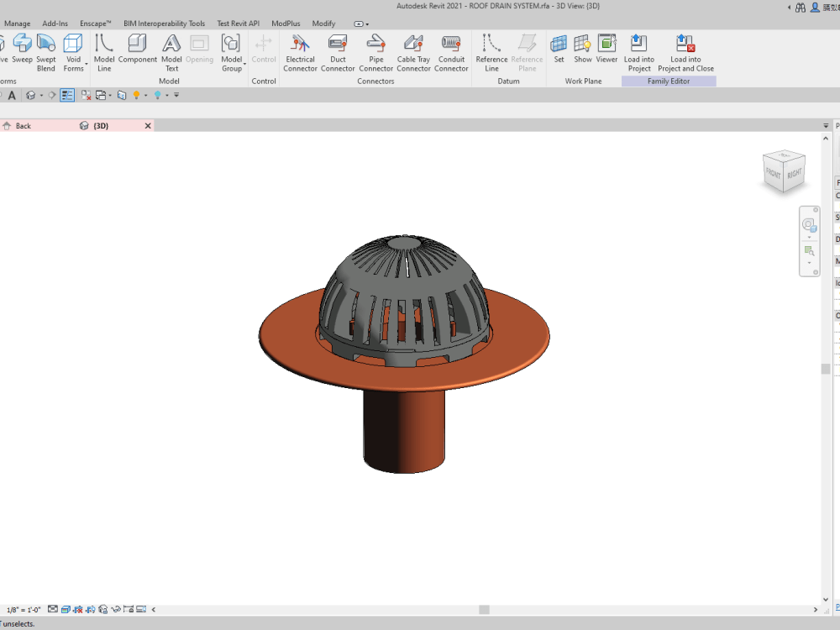The height and width of the screenshot is (630, 840).
Task: Click the FRONT face of the ViewCube
Action: click(x=774, y=174)
